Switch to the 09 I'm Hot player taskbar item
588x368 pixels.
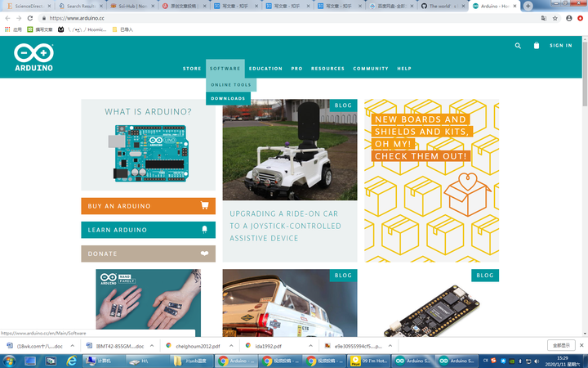pos(368,361)
